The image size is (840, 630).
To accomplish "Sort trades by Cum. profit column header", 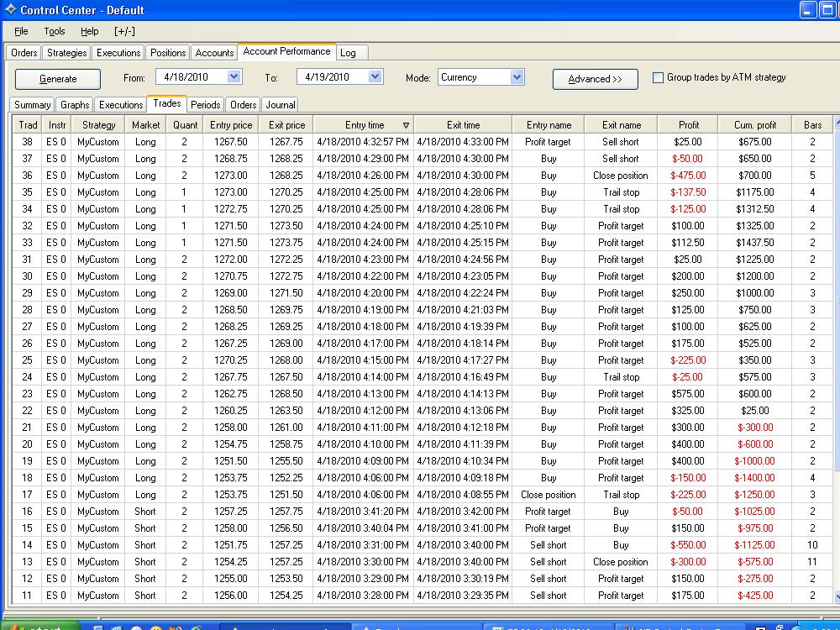I will tap(754, 125).
